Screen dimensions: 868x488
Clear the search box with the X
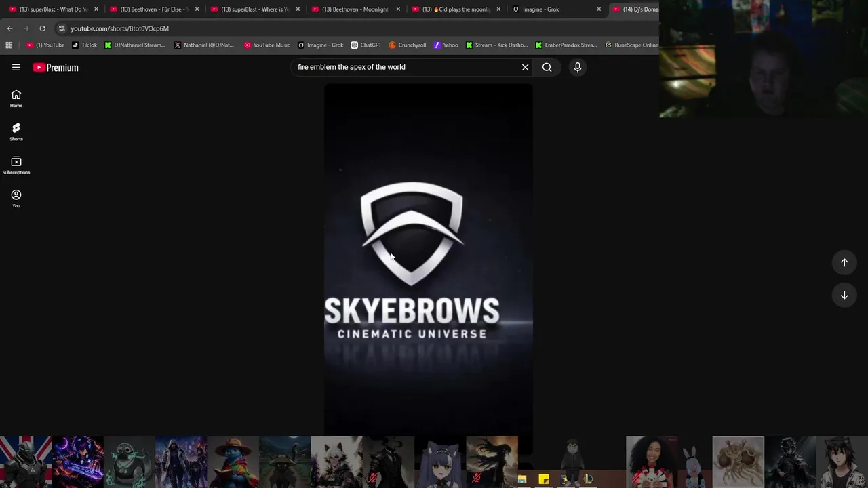click(x=525, y=67)
